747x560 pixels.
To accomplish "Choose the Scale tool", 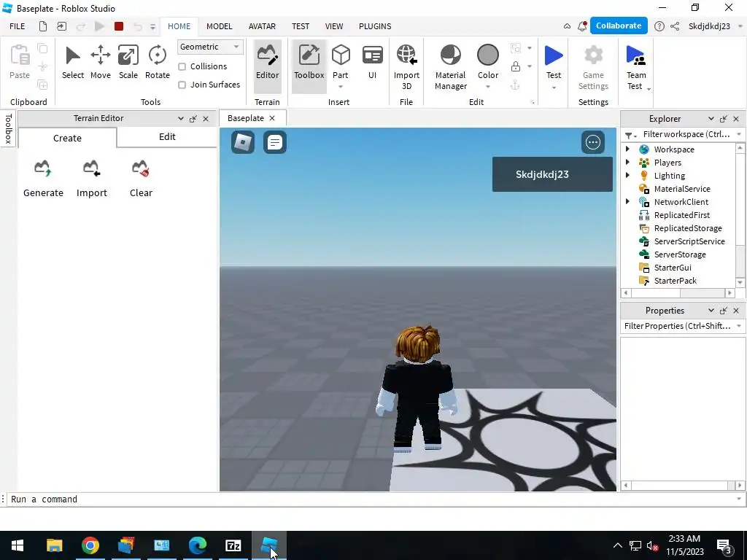I will click(x=128, y=62).
